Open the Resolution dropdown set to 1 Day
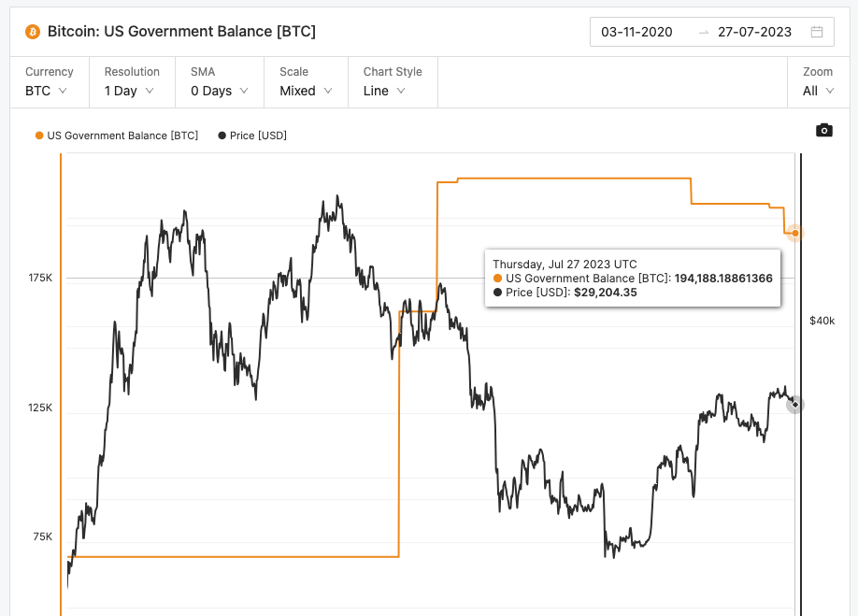Screen dimensions: 858x616 coord(127,91)
